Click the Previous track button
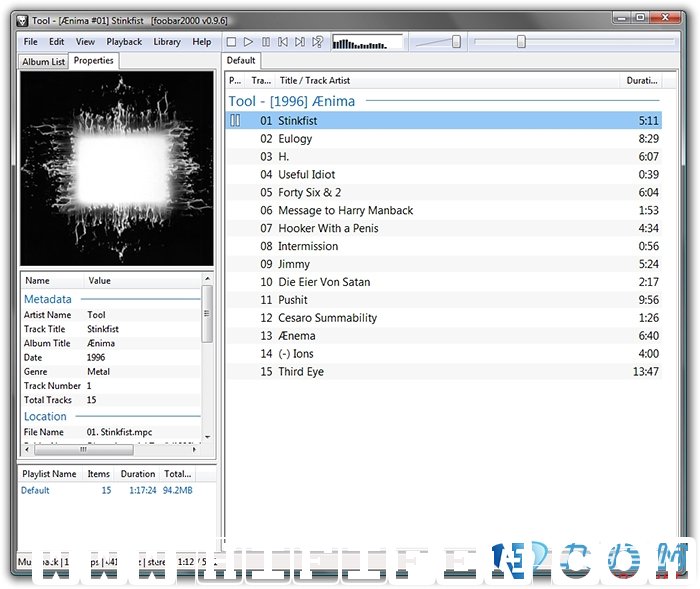This screenshot has height=589, width=700. [283, 42]
